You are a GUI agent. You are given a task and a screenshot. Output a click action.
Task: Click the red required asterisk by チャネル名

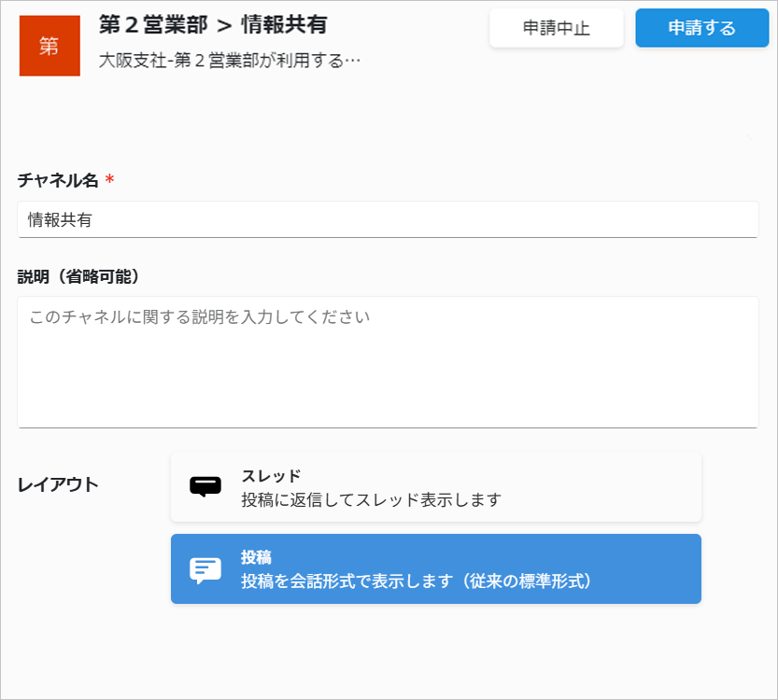109,179
